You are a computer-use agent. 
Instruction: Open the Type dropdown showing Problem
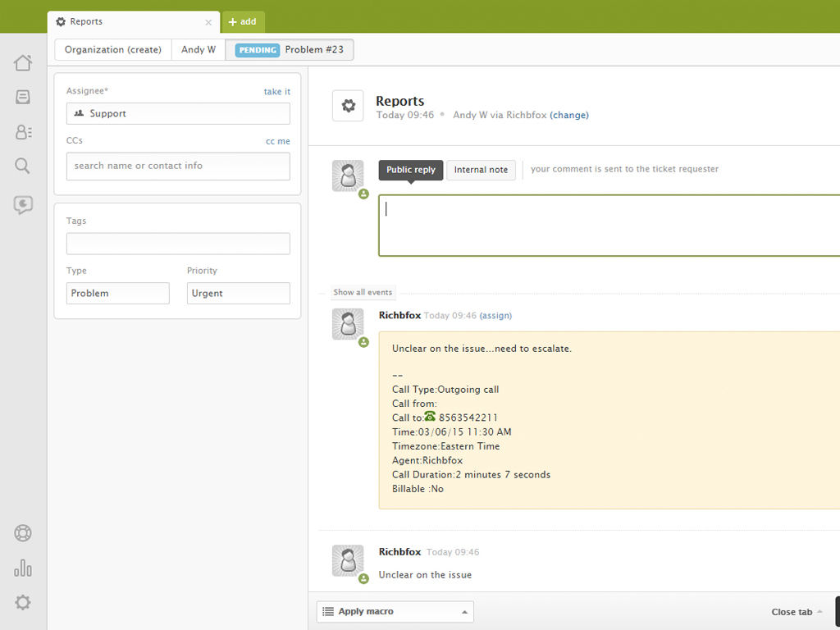click(117, 294)
